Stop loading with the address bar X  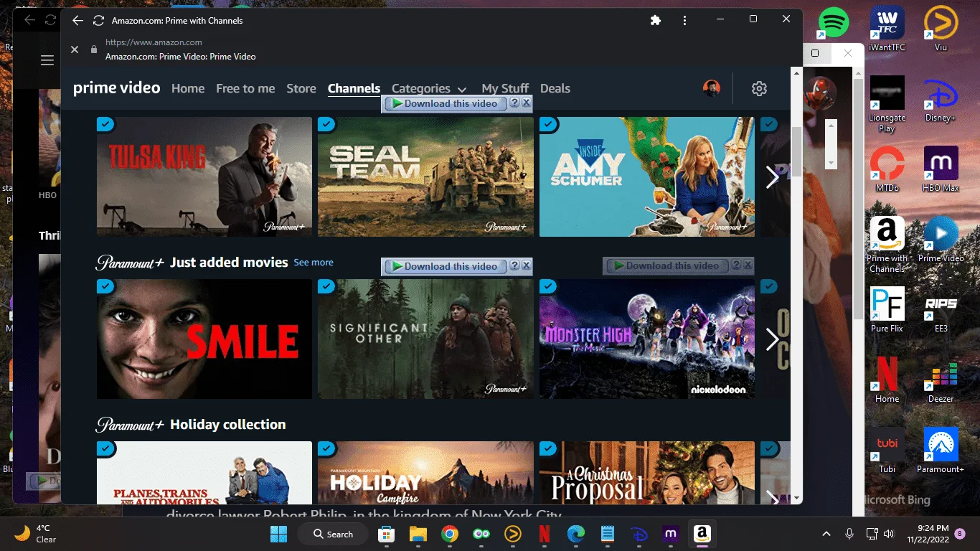(x=75, y=49)
